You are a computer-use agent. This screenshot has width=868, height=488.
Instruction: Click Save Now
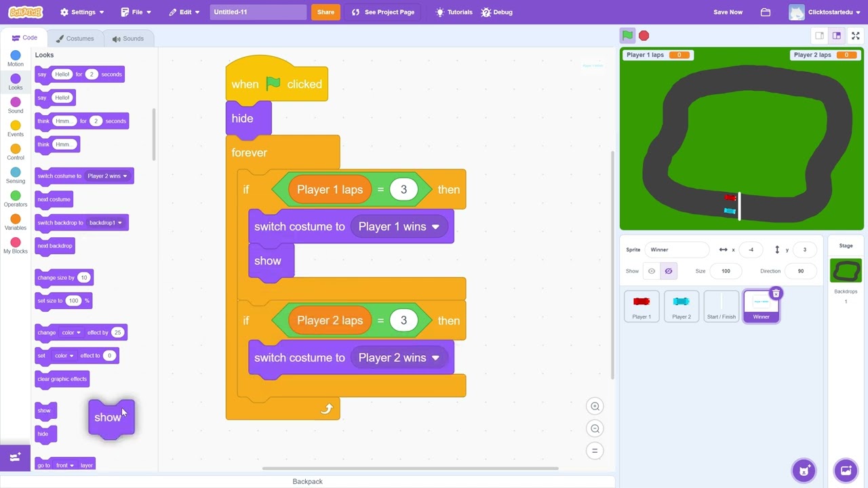(728, 12)
